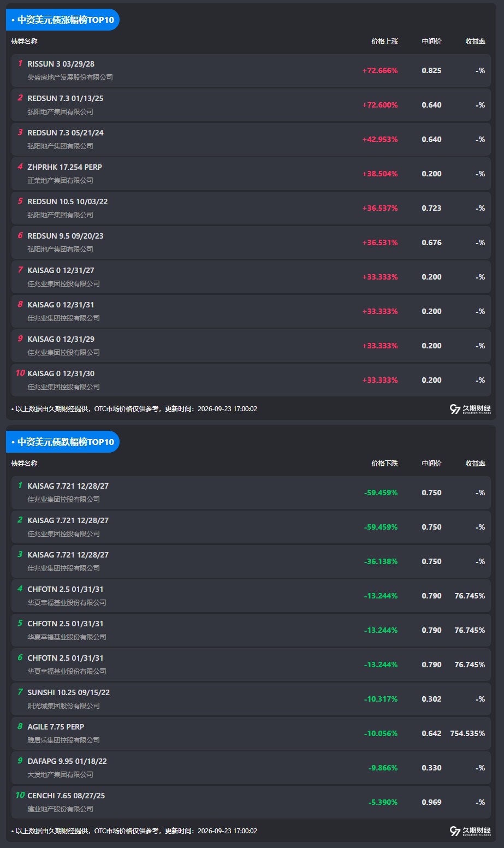This screenshot has height=848, width=504.
Task: Click 债券名称 header in the decliners table
Action: (x=25, y=464)
